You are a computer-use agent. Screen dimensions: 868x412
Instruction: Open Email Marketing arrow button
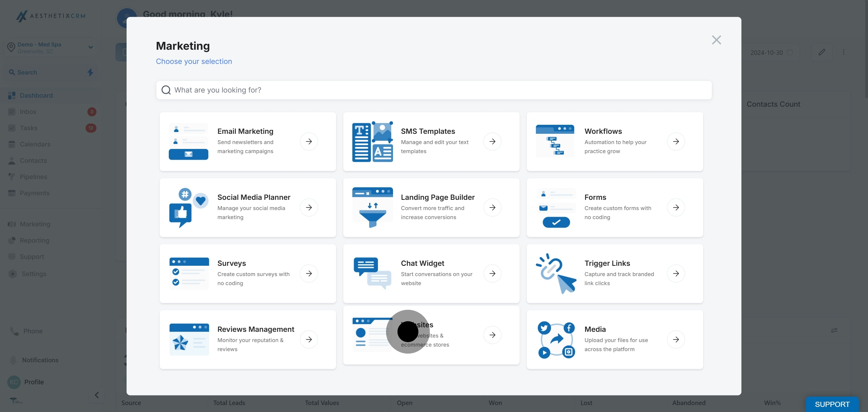309,141
